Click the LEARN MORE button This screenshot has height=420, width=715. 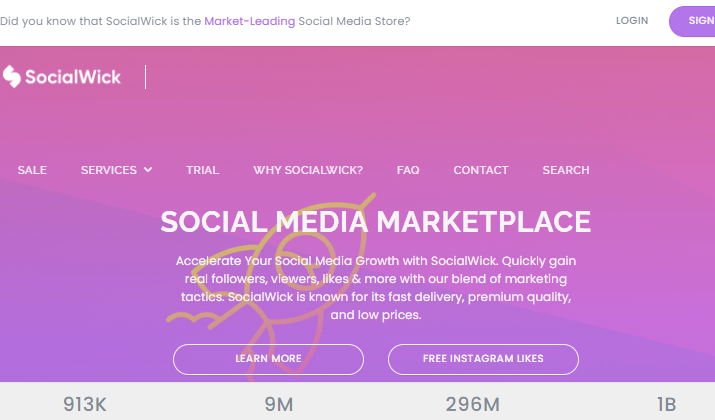tap(268, 359)
